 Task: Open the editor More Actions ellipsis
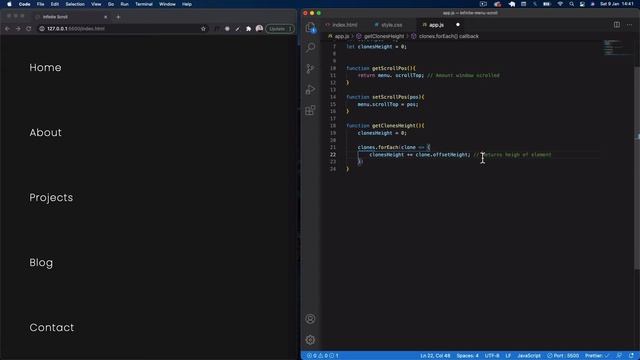tap(629, 24)
